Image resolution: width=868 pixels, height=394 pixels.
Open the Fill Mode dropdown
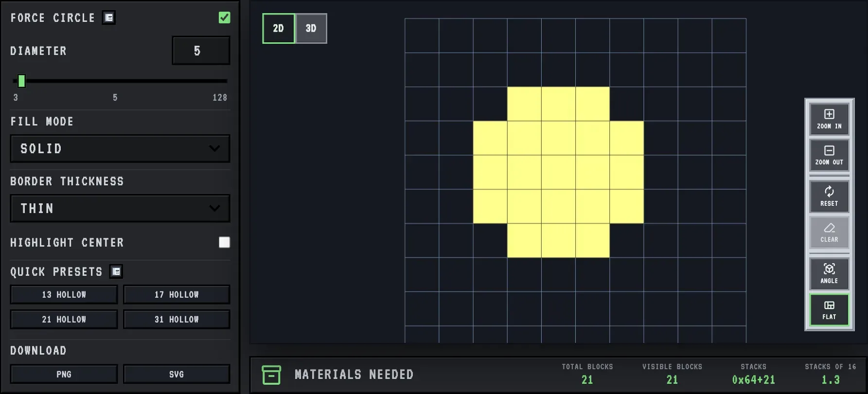tap(120, 149)
